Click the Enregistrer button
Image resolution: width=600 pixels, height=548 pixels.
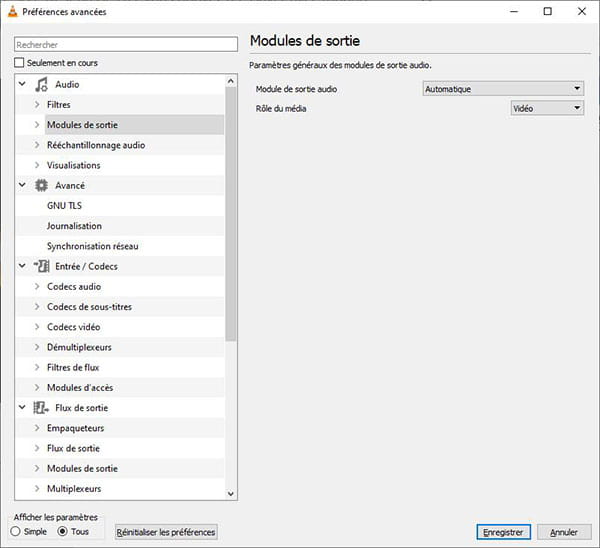pos(502,532)
